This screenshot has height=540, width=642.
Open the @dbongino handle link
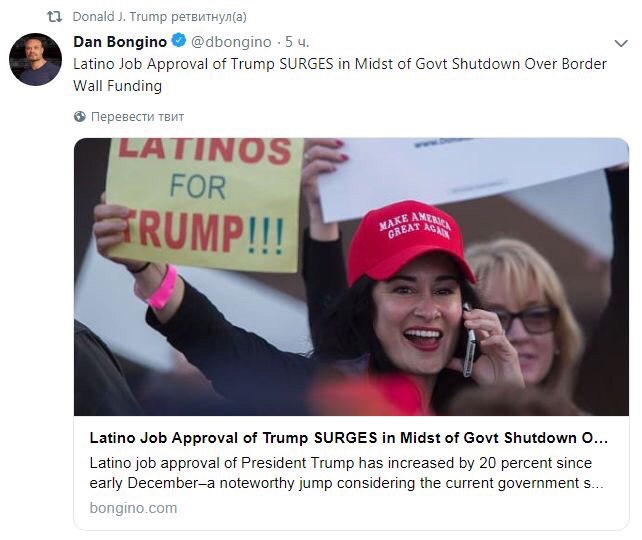[x=231, y=42]
